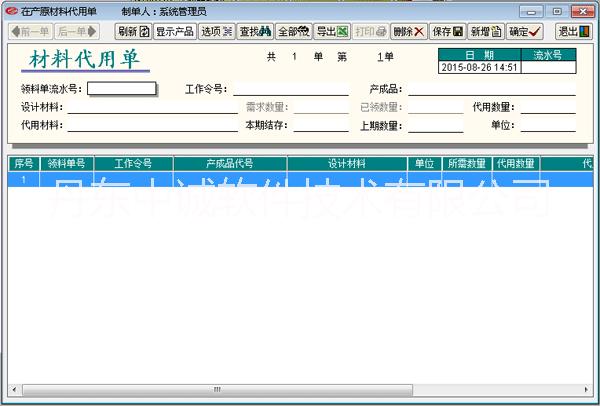Click the horizontal scrollbar thumb
This screenshot has width=600, height=406.
pyautogui.click(x=217, y=390)
